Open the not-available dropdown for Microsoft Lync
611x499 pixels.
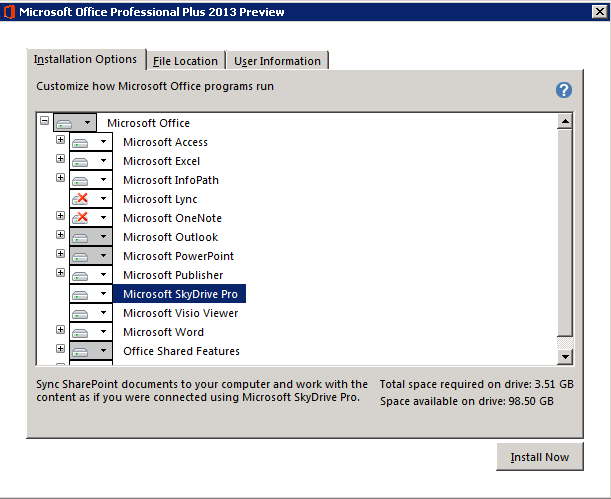[91, 199]
